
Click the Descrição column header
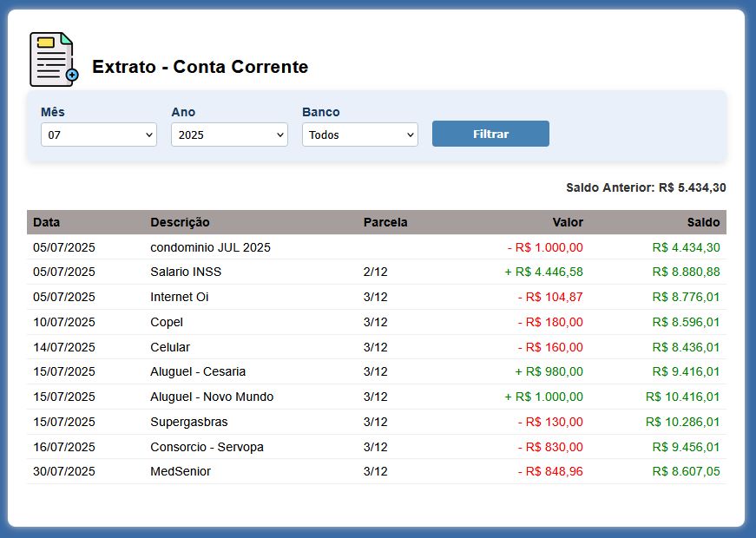[x=180, y=222]
